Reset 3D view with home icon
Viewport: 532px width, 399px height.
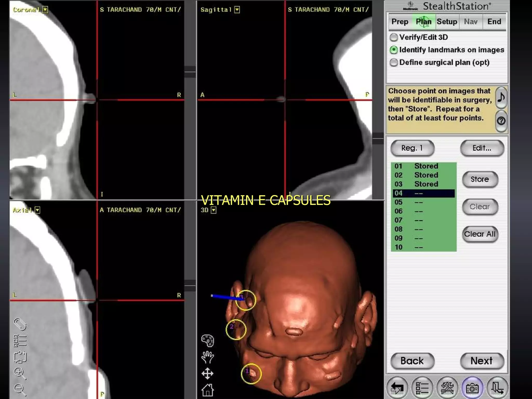click(208, 390)
